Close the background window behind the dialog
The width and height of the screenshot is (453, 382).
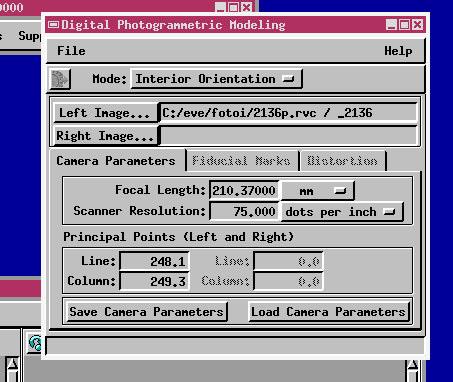(246, 7)
